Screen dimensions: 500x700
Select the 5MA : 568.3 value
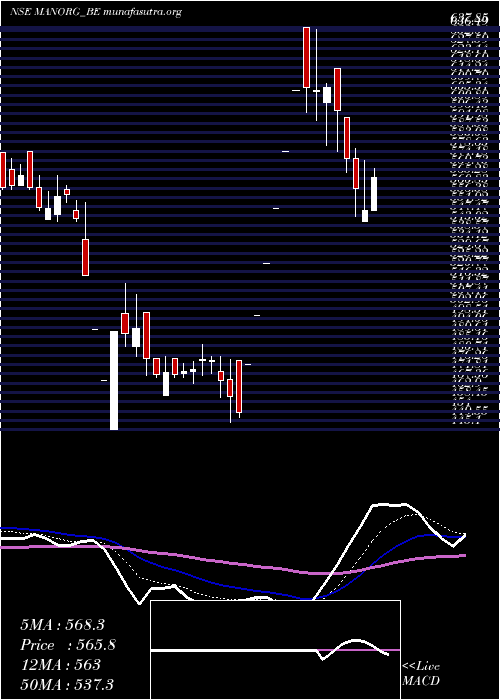click(62, 625)
